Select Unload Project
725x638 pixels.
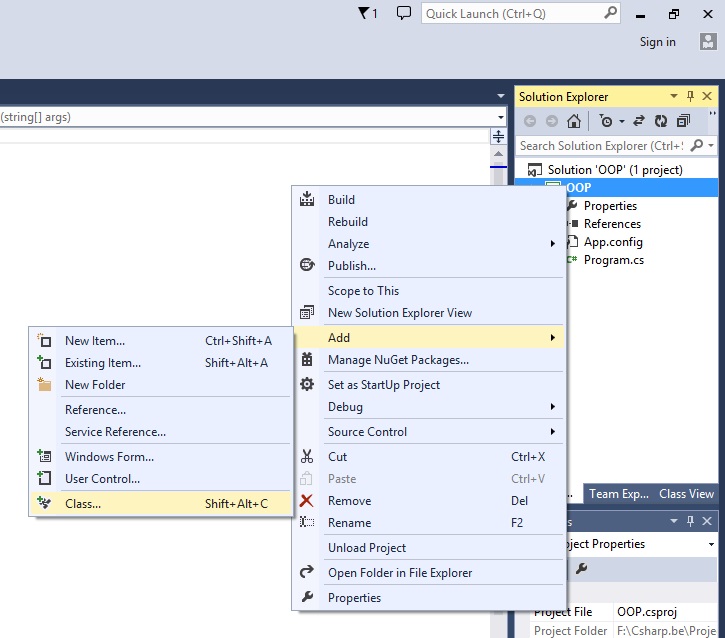pyautogui.click(x=428, y=548)
